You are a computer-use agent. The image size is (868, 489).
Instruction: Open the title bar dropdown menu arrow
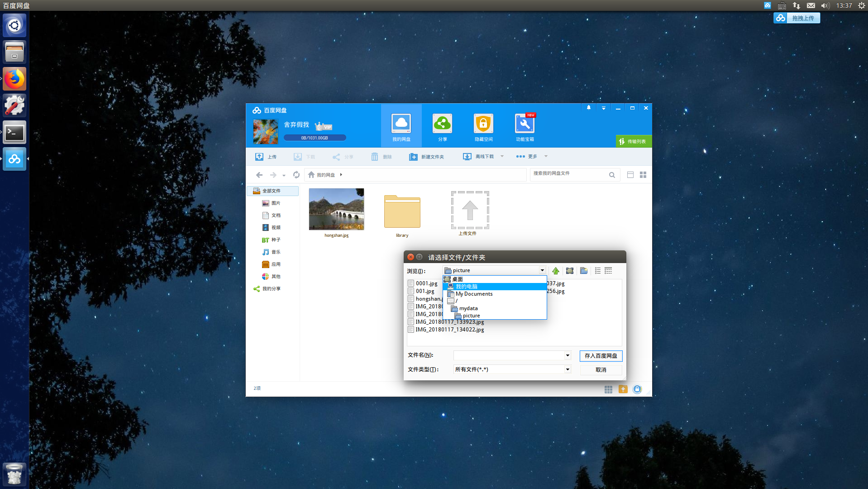pyautogui.click(x=603, y=108)
